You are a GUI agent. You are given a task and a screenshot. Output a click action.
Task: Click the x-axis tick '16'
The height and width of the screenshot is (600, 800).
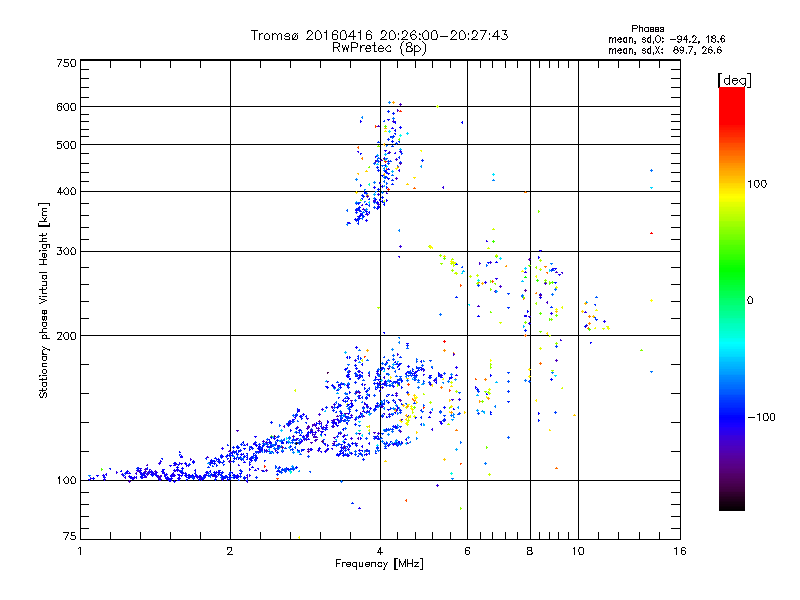(x=680, y=551)
